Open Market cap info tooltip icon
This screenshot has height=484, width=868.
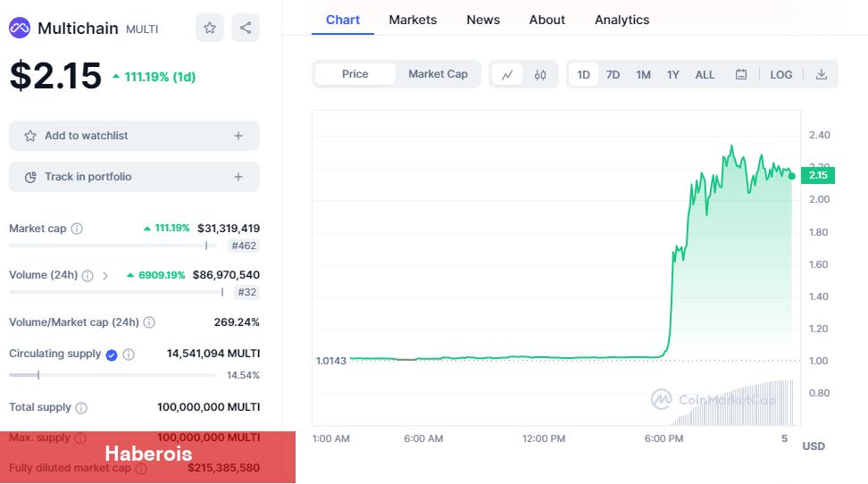pos(77,229)
